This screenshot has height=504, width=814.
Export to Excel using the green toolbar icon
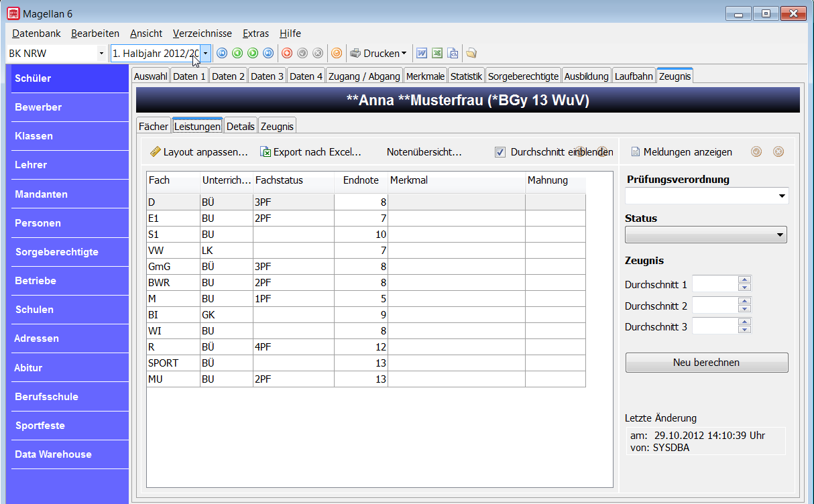[x=437, y=53]
